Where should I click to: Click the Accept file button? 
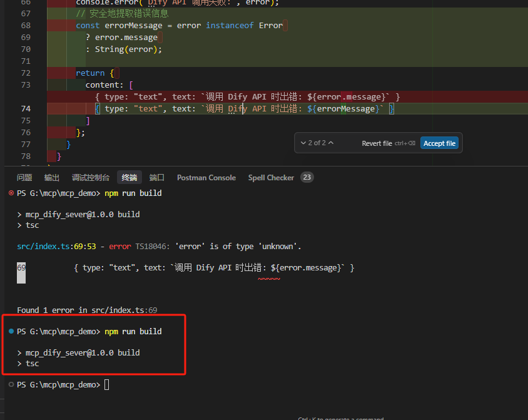point(439,143)
